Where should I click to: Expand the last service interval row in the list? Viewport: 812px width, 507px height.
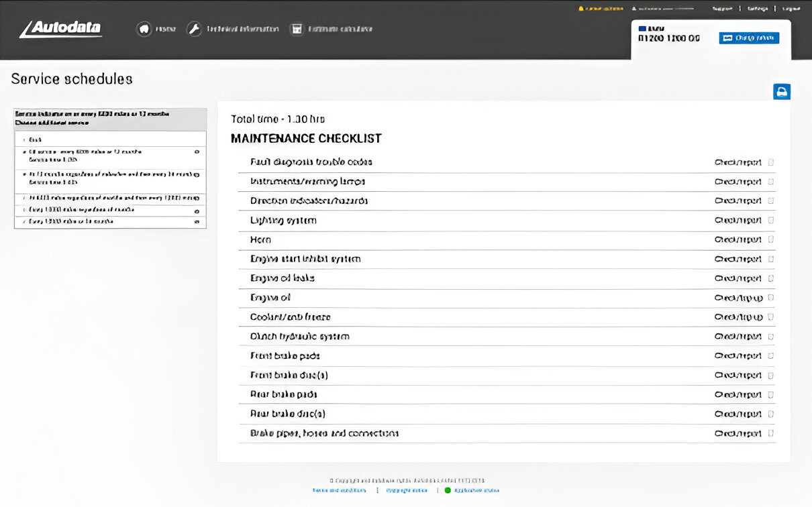(197, 222)
